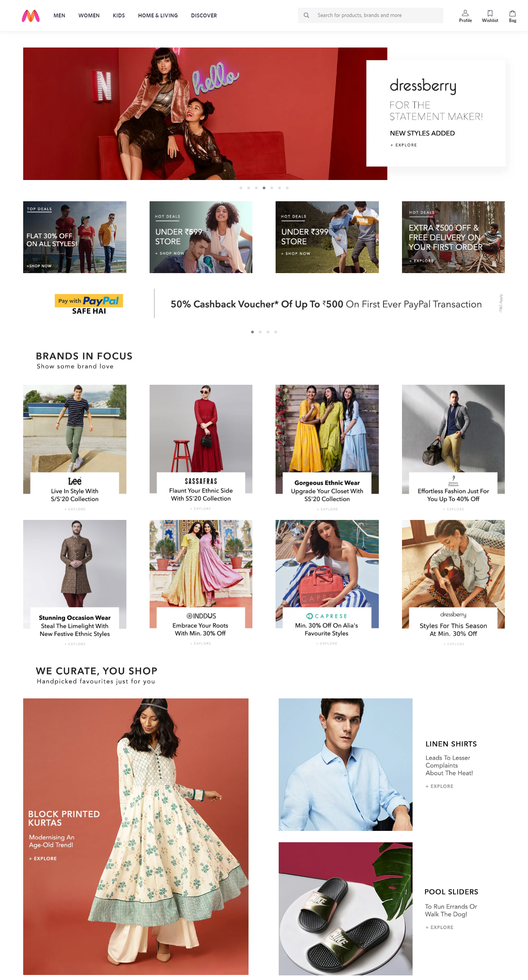
Task: Open the Profile icon
Action: click(x=465, y=13)
